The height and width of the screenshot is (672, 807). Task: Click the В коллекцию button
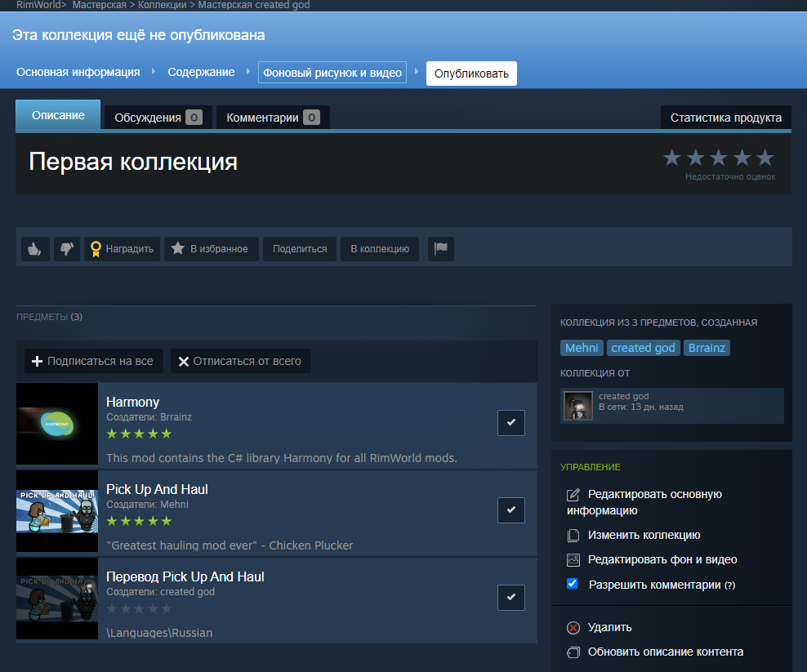click(x=380, y=249)
